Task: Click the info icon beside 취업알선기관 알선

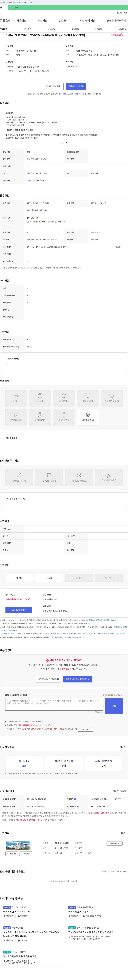Action: 72,761
